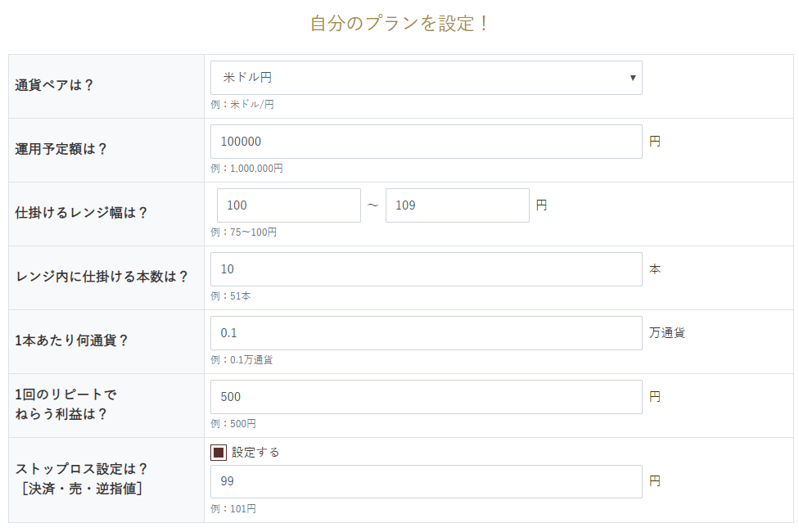Click the 仕掛けるレンジ幅は？ label
Screen dimensions: 799x532
click(x=82, y=213)
